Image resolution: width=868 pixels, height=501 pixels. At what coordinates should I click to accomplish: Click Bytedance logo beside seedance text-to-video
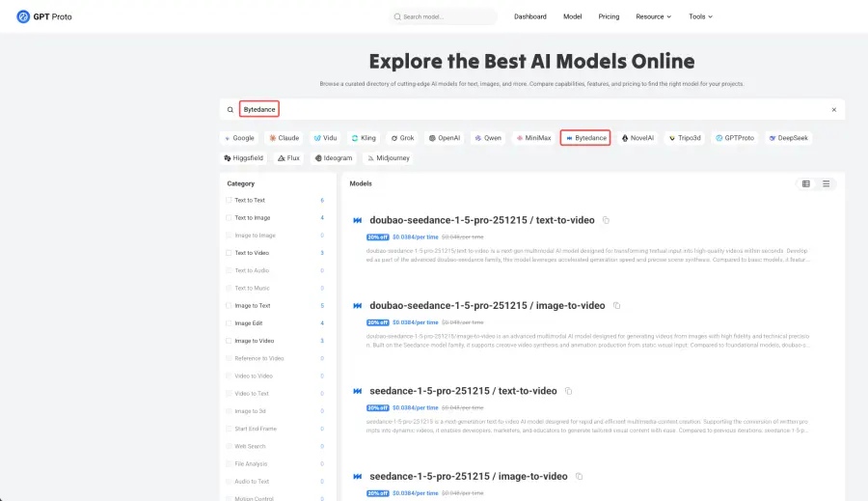358,391
